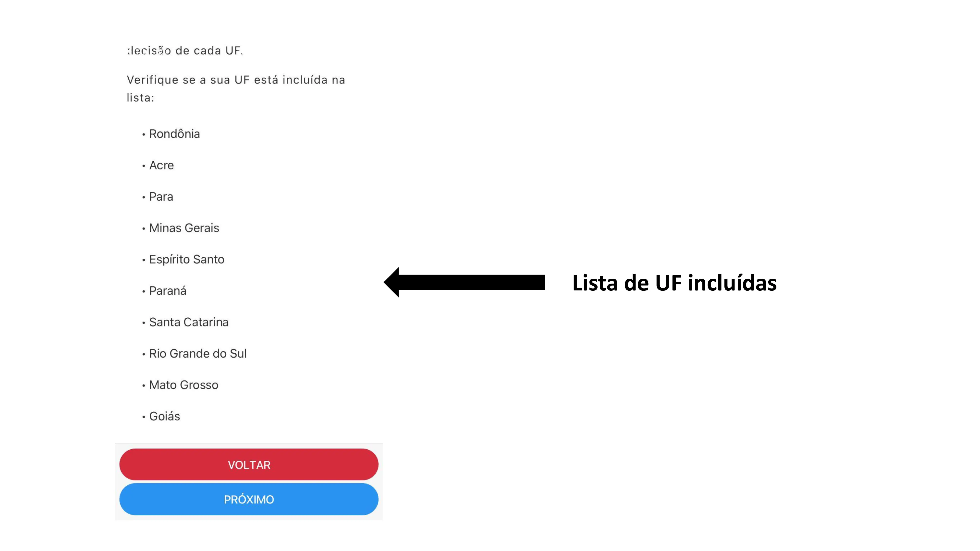The width and height of the screenshot is (980, 551).
Task: Click the Rio Grande do Sul entry
Action: pyautogui.click(x=198, y=354)
